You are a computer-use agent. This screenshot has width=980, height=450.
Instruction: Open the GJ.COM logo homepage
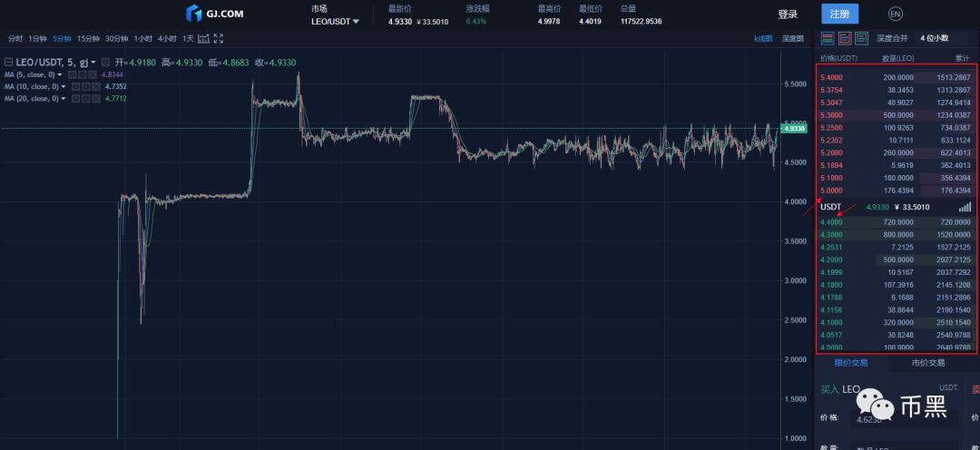(x=215, y=13)
